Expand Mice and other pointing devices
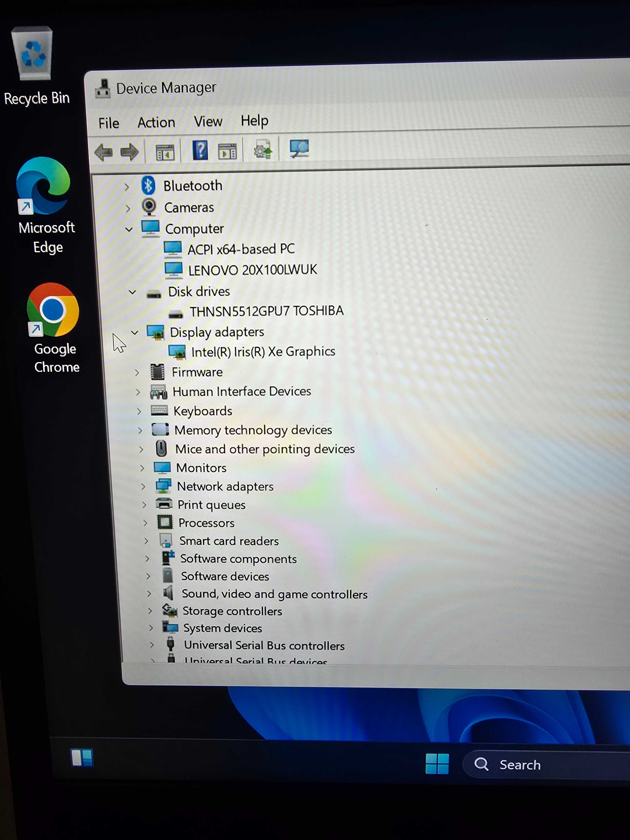The image size is (630, 840). tap(141, 449)
